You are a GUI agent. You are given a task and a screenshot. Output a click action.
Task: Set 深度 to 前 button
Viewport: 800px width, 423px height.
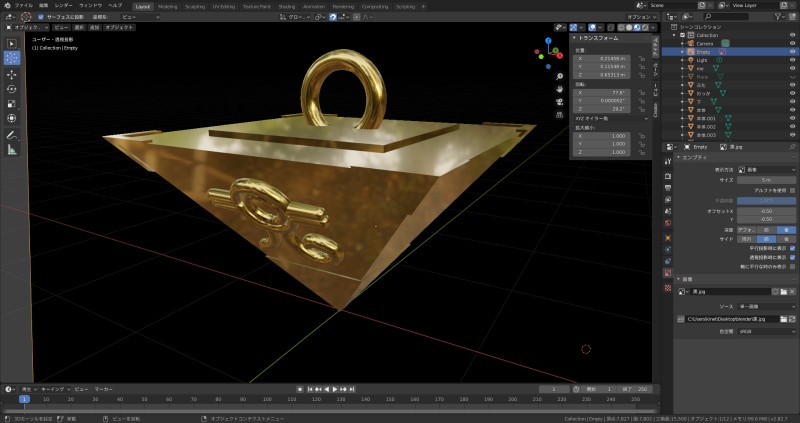tap(766, 230)
